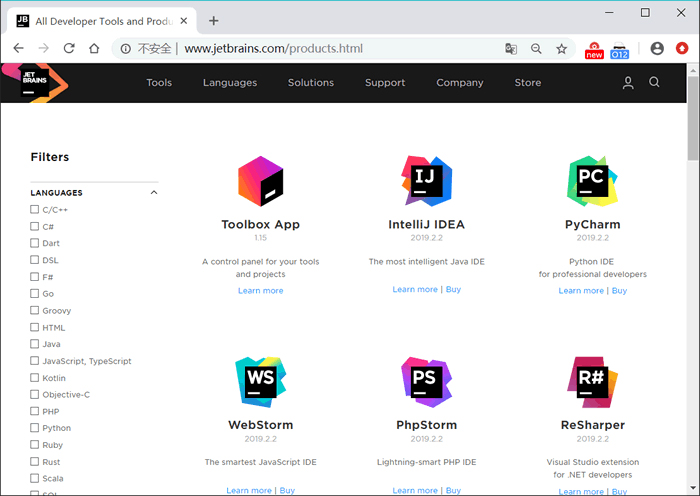This screenshot has width=700, height=496.
Task: Open the Languages navigation menu
Action: coord(229,83)
